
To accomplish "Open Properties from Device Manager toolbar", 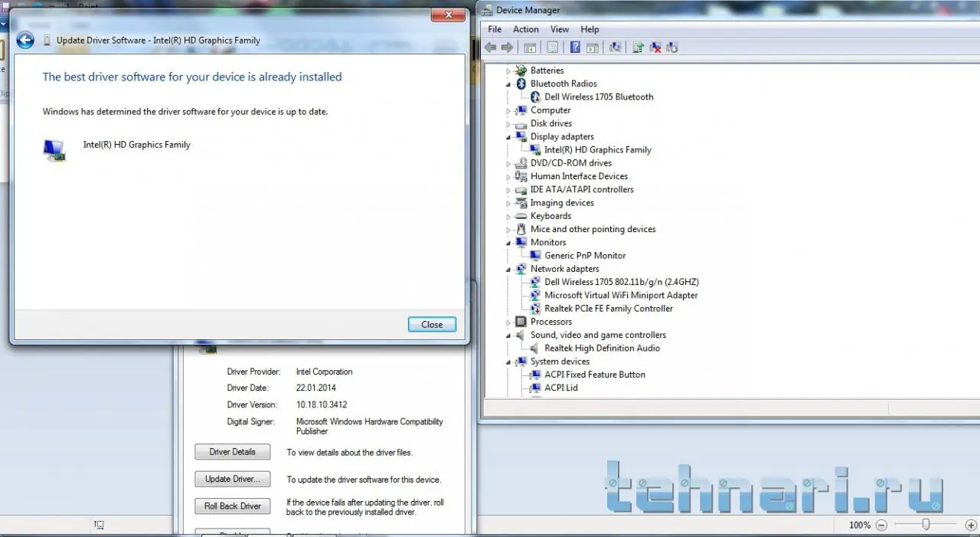I will tap(553, 47).
